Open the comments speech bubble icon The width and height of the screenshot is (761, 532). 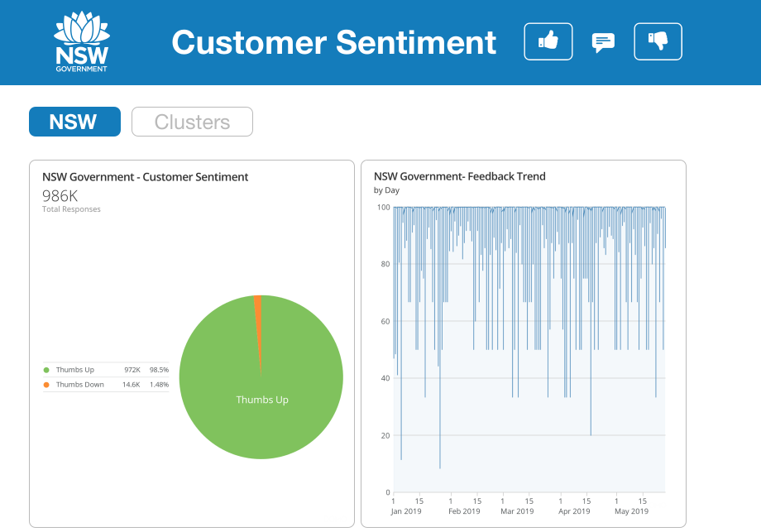click(x=603, y=43)
